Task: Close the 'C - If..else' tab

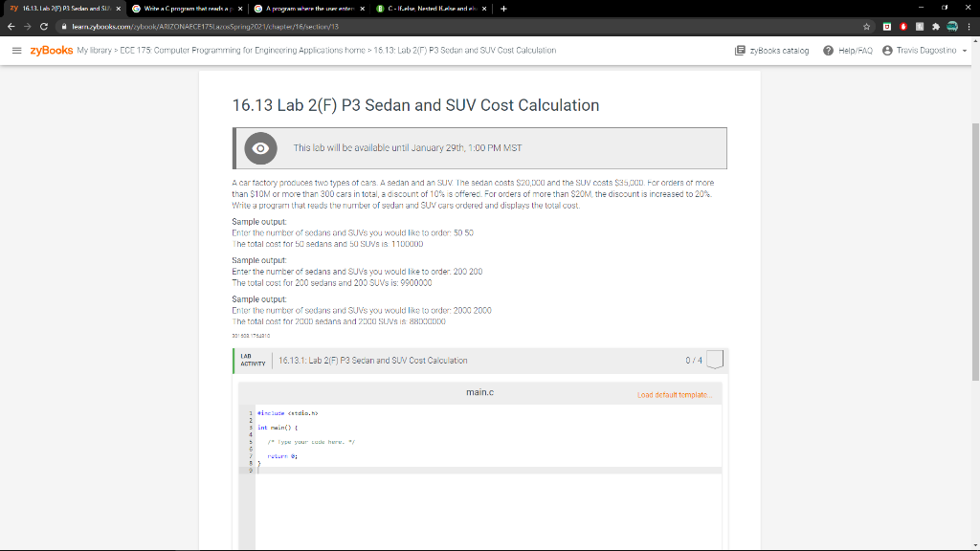Action: click(483, 9)
